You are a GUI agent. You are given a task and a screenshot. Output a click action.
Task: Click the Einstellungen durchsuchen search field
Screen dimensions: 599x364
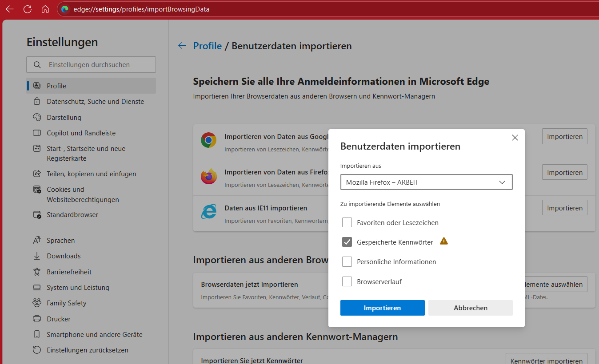tap(91, 65)
